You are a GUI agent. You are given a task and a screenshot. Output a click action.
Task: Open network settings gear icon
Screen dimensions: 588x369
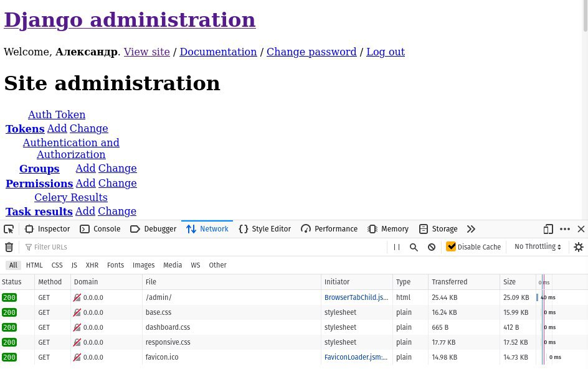click(x=579, y=247)
